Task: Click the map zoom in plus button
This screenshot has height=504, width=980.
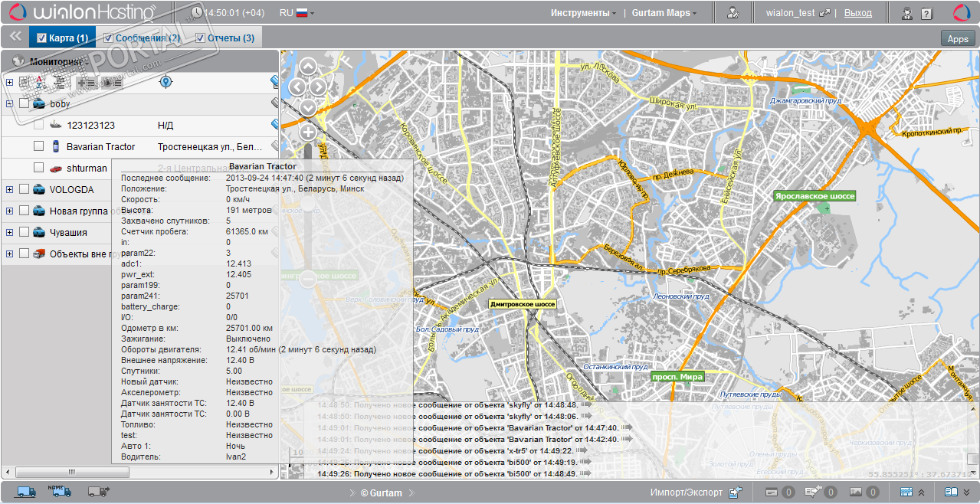Action: coord(308,133)
